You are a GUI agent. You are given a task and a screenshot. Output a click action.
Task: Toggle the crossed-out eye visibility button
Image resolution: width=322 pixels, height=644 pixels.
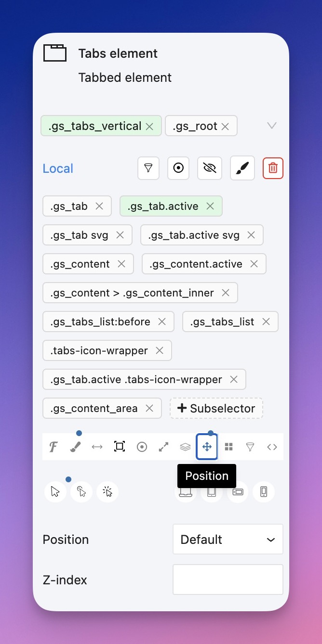pyautogui.click(x=210, y=168)
